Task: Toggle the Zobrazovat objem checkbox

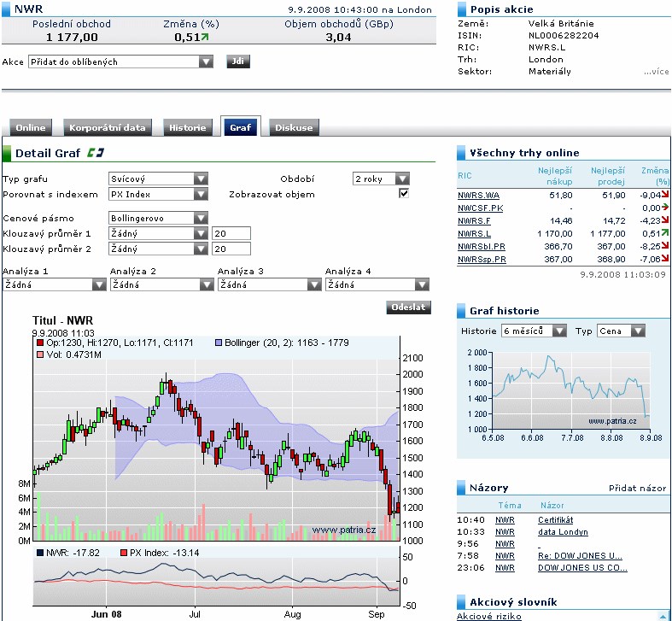Action: [404, 194]
